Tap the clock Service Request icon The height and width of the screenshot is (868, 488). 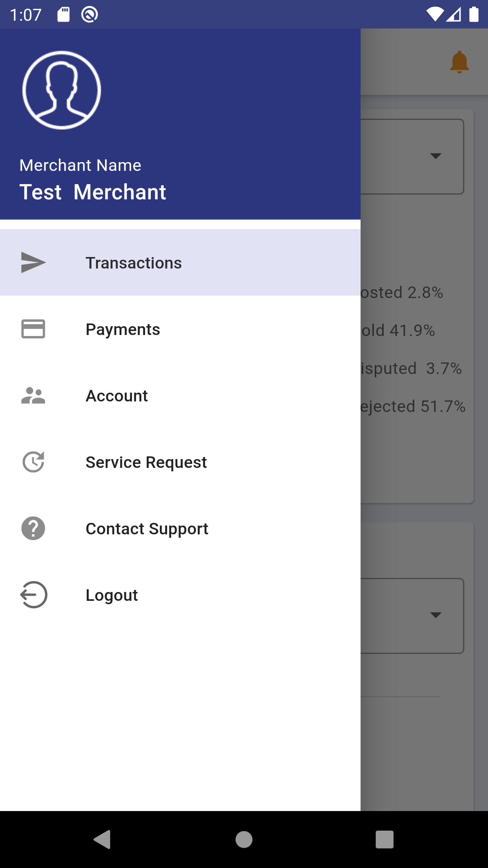[x=33, y=462]
